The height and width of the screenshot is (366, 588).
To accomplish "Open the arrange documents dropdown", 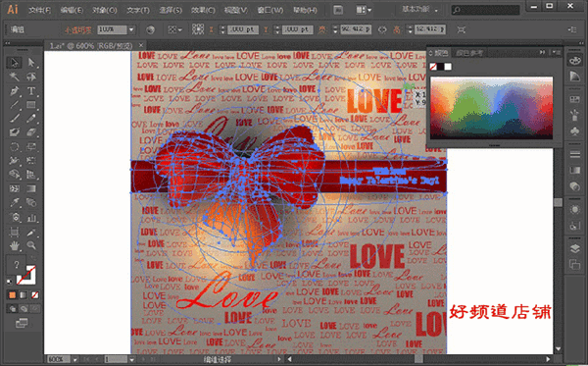I will pos(364,10).
